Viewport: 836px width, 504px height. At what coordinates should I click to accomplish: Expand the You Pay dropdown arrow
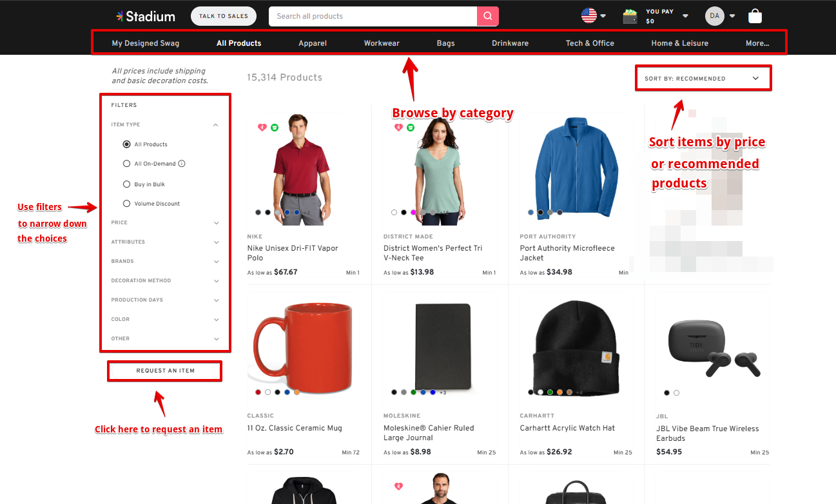(685, 16)
